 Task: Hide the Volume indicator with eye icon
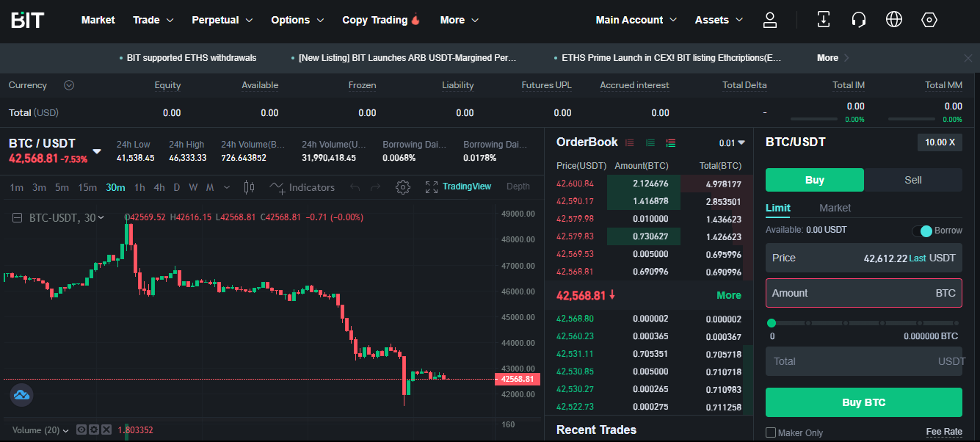point(82,430)
